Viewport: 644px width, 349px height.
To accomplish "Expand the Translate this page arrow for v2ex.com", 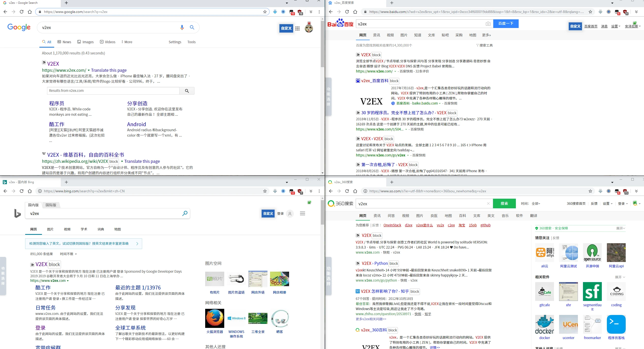I will click(89, 70).
